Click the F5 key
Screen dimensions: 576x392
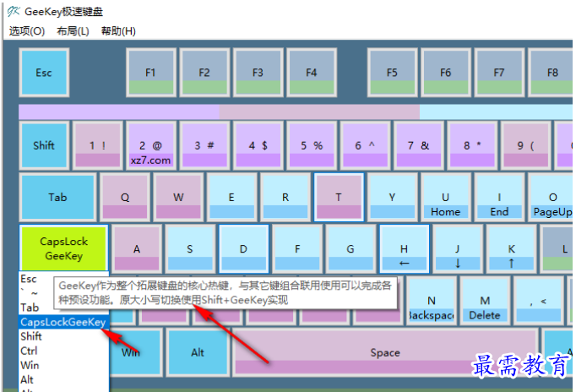392,73
